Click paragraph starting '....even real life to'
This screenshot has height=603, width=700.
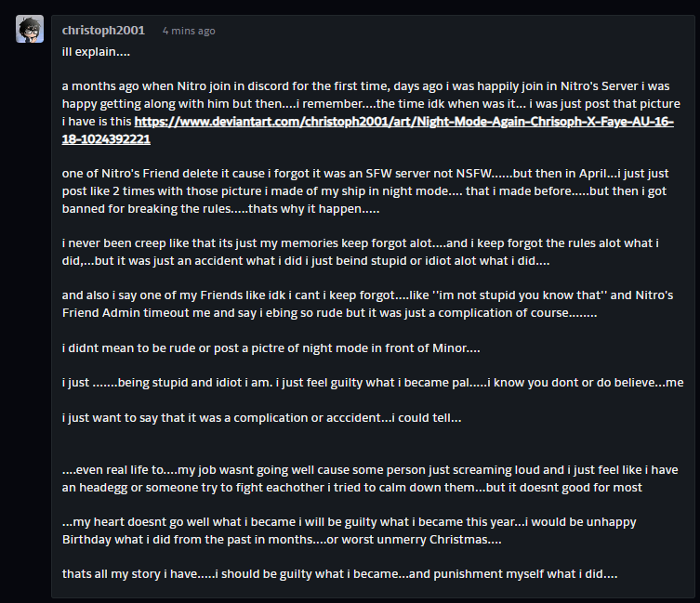[370, 478]
